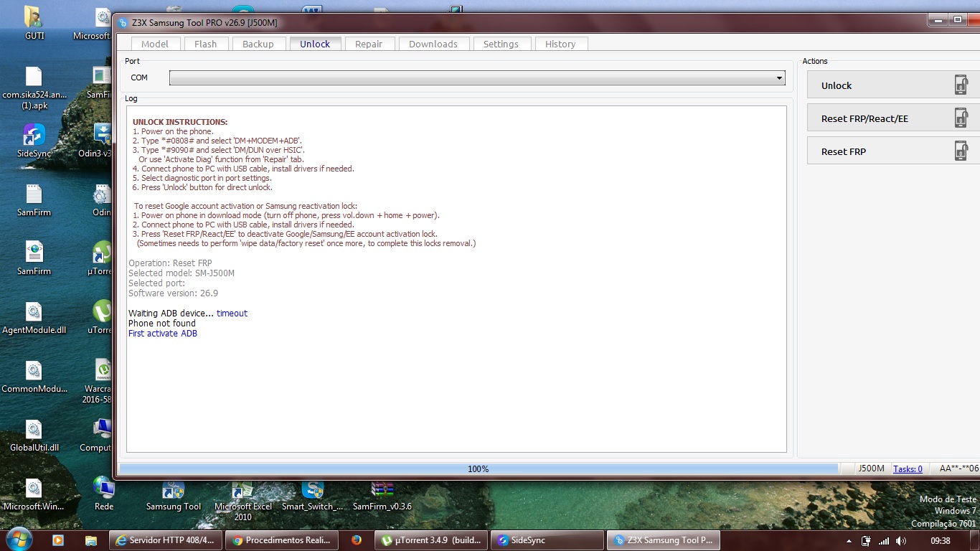Select white SamFirm document icon on desktop
Viewport: 980px width, 551px height.
[x=34, y=199]
